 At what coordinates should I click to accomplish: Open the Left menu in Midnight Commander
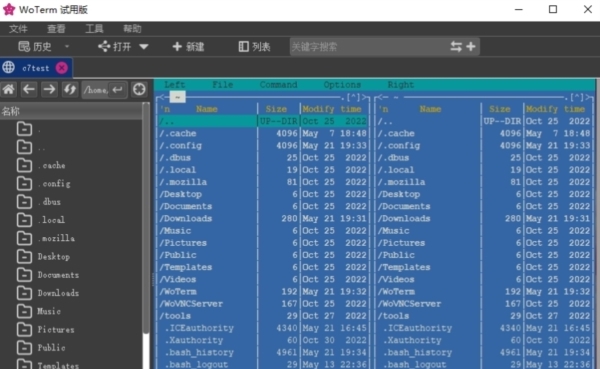pos(174,85)
